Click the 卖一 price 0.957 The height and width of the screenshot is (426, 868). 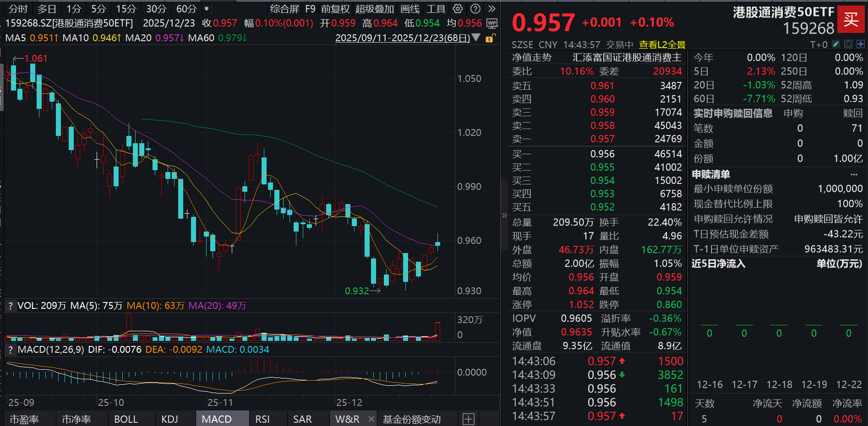[602, 139]
